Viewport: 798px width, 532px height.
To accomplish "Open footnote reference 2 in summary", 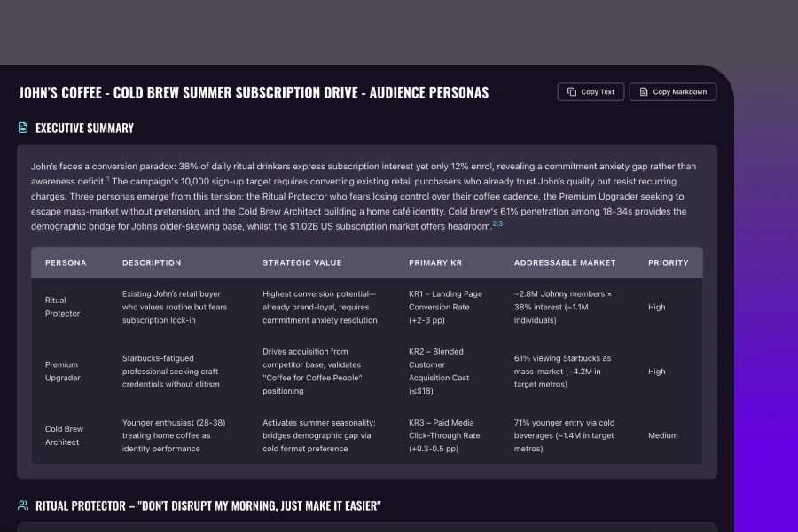I will [x=494, y=224].
